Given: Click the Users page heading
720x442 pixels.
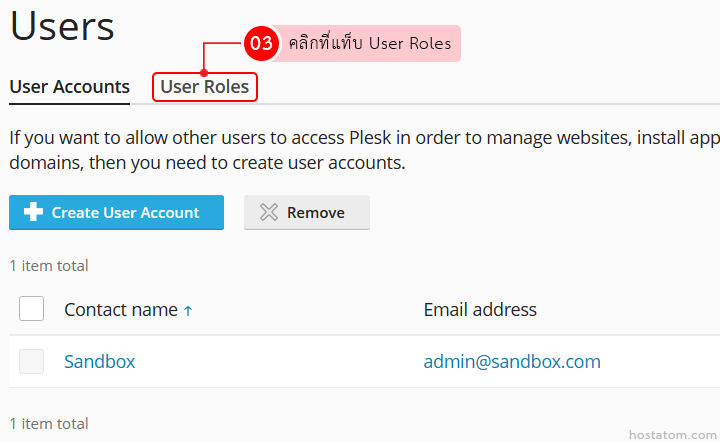Looking at the screenshot, I should coord(62,25).
